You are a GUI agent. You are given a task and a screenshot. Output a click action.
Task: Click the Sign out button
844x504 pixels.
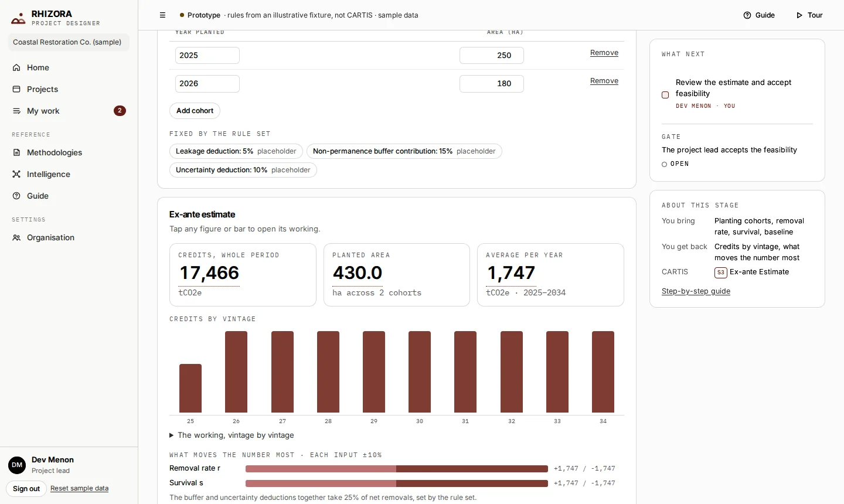point(26,489)
